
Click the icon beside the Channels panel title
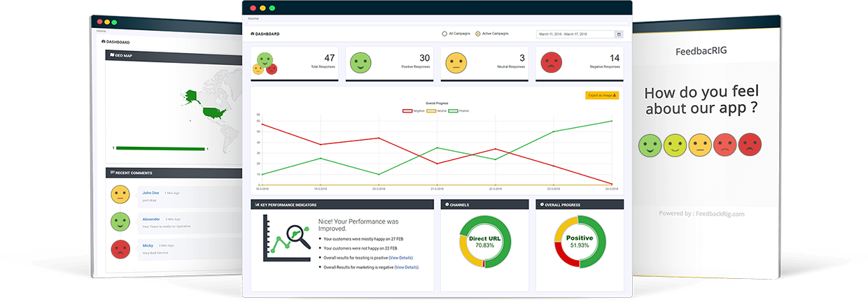pos(446,205)
